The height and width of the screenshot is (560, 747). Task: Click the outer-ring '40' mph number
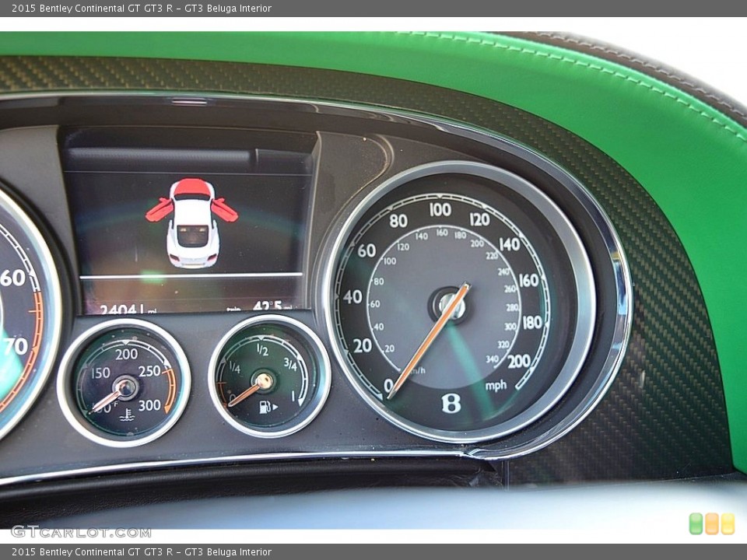click(x=352, y=296)
